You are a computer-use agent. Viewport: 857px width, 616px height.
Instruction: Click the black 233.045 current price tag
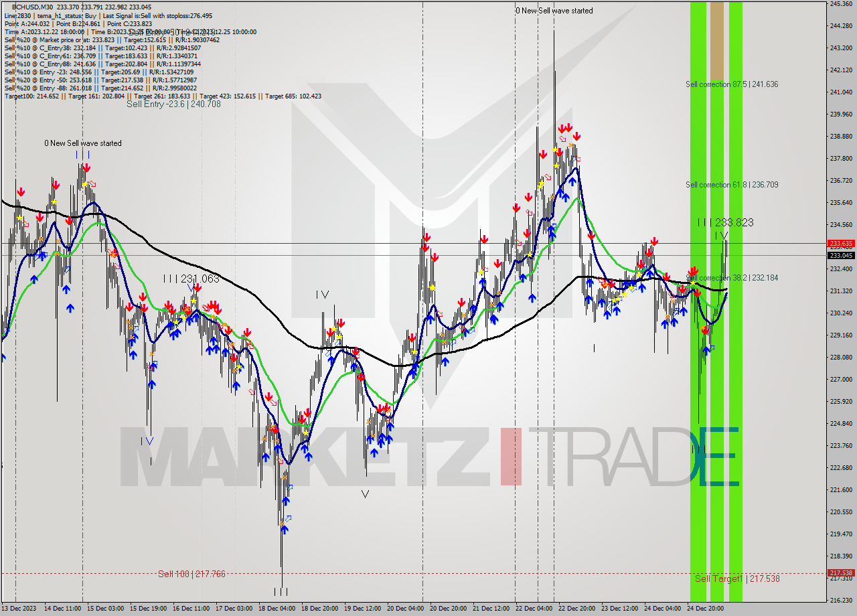click(842, 255)
